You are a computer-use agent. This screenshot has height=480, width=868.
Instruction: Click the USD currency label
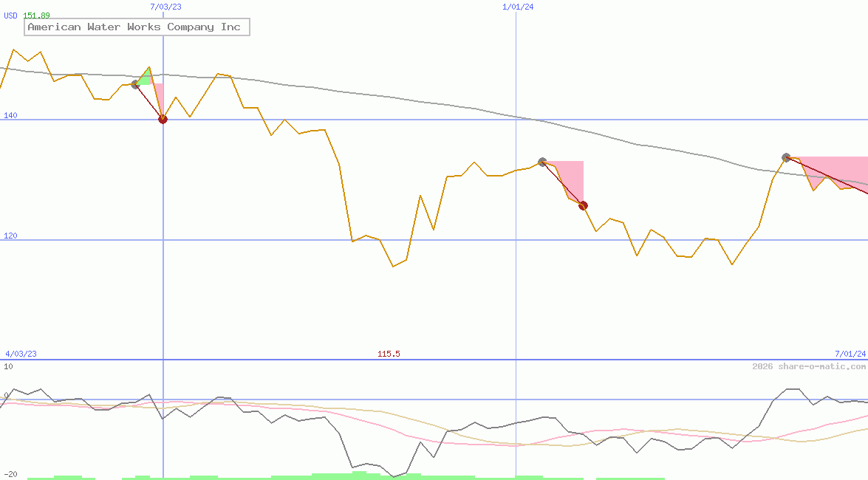[11, 16]
